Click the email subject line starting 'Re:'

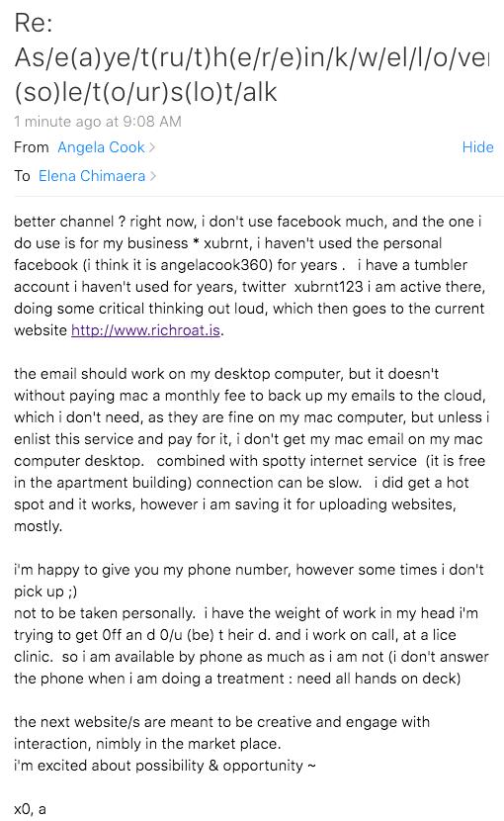tap(251, 57)
